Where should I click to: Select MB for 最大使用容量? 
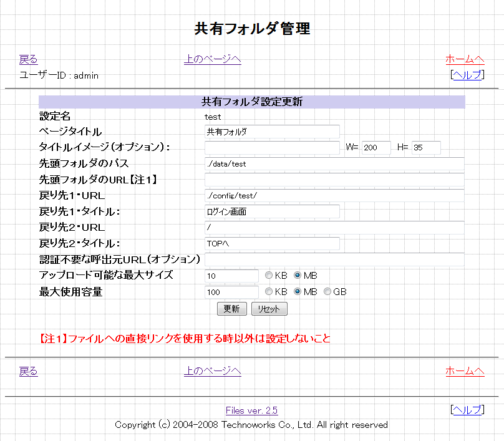pyautogui.click(x=298, y=292)
